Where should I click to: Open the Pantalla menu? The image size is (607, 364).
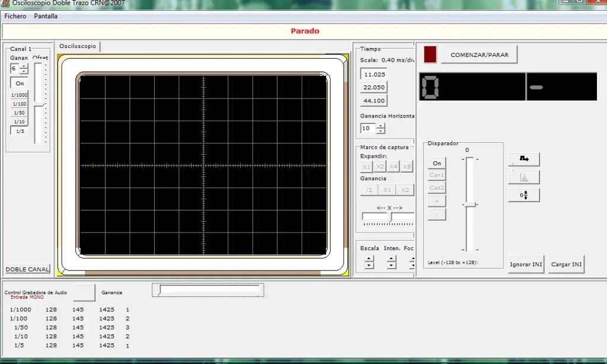[46, 16]
